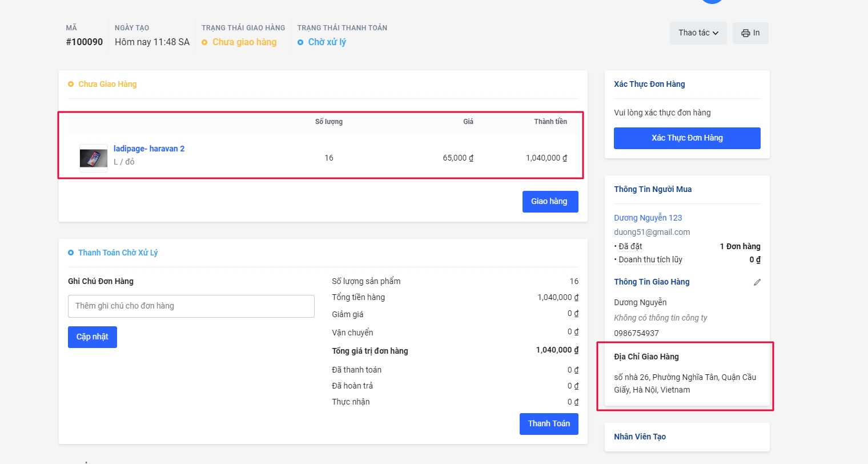This screenshot has height=464, width=868.
Task: Click the Cập nhật button
Action: pyautogui.click(x=93, y=337)
